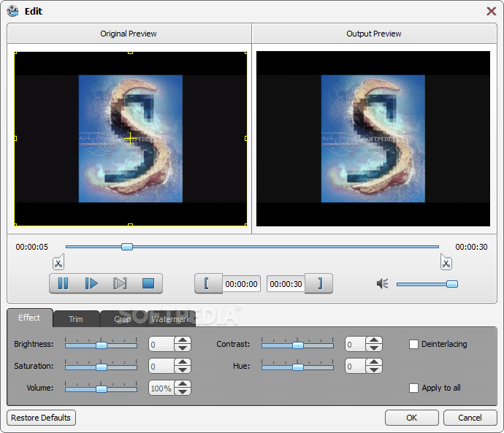Click the Contrast value field
This screenshot has height=433, width=504.
tap(356, 345)
